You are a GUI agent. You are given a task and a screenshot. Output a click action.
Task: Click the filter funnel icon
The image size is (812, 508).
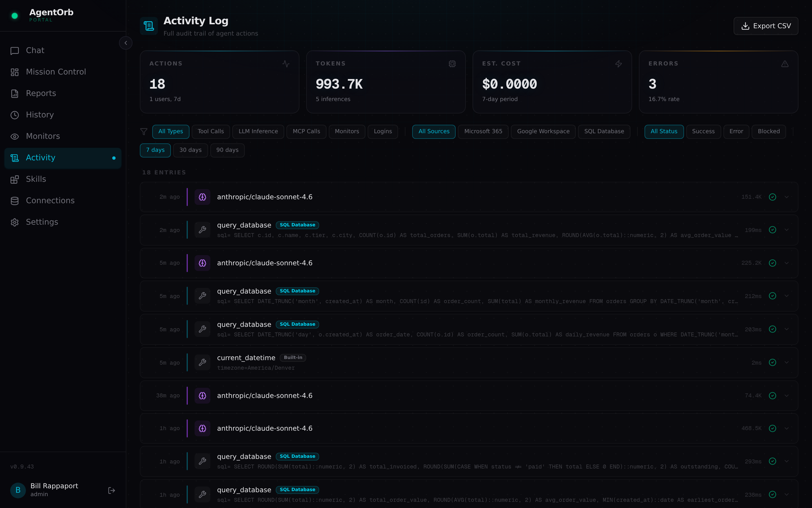click(x=144, y=131)
